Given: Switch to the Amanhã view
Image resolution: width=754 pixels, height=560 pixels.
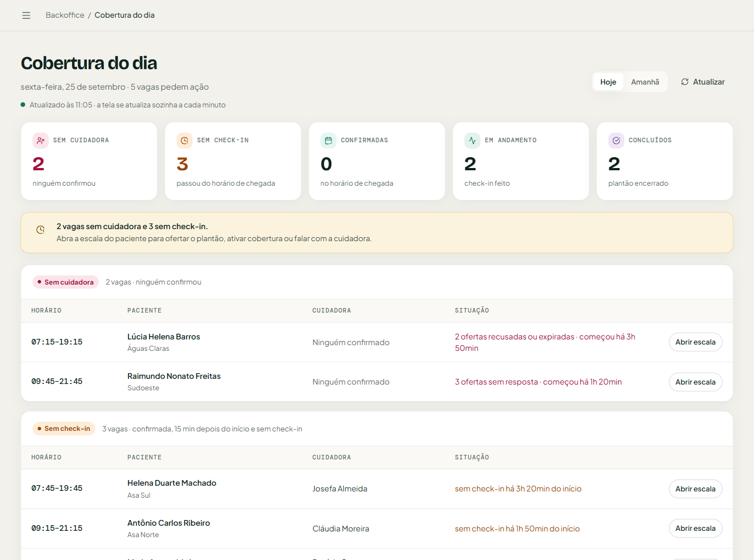Looking at the screenshot, I should tap(645, 82).
